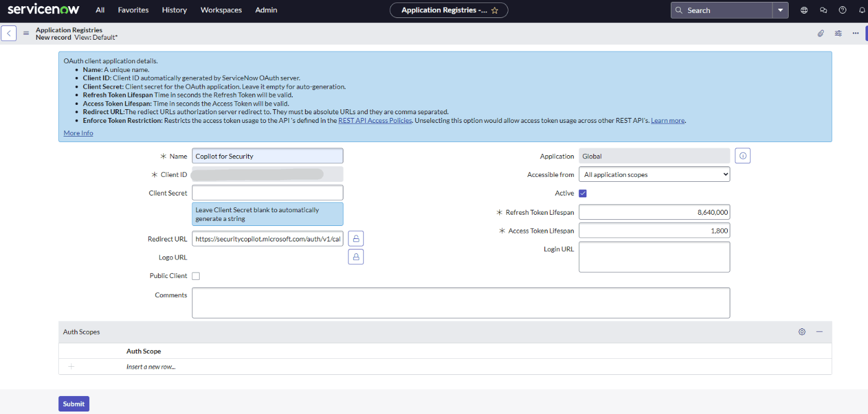Image resolution: width=868 pixels, height=414 pixels.
Task: Open the more options ellipsis icon
Action: [856, 34]
